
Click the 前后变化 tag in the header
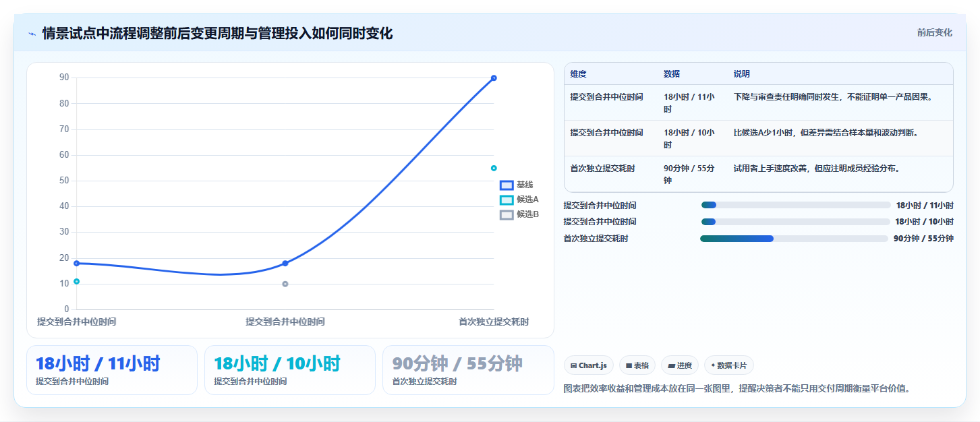click(x=934, y=32)
